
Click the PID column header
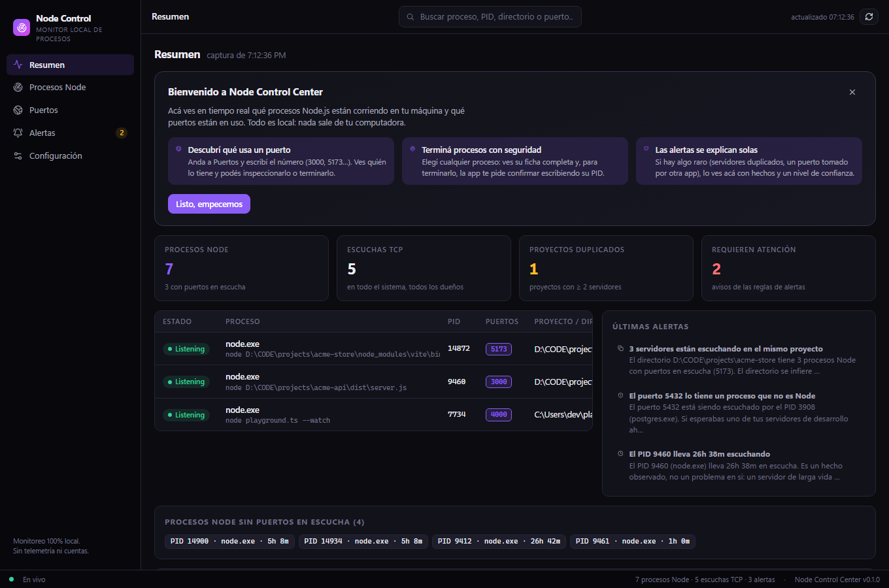tap(454, 321)
